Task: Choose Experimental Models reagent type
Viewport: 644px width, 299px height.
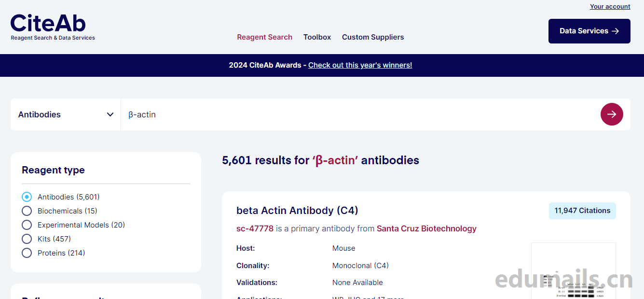Action: tap(27, 225)
